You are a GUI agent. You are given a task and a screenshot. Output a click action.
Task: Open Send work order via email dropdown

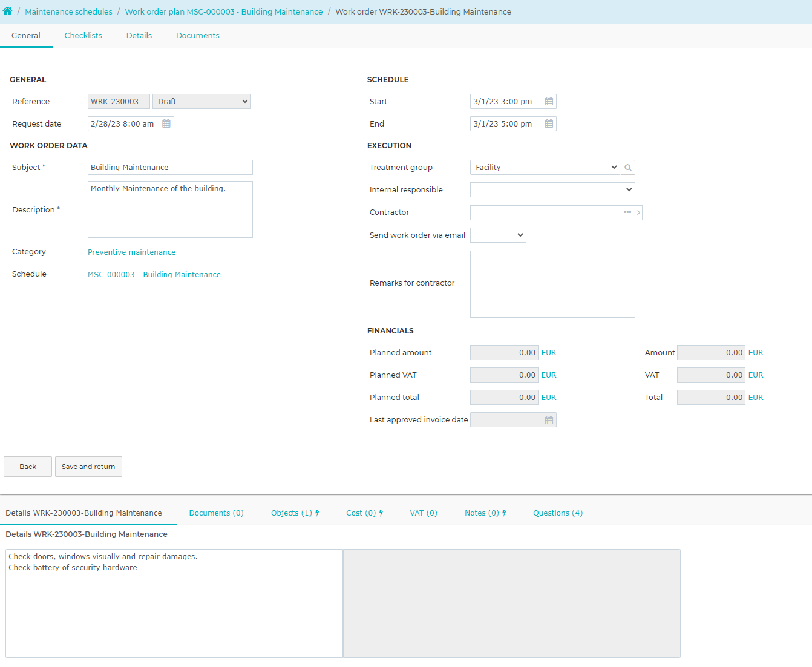point(498,235)
